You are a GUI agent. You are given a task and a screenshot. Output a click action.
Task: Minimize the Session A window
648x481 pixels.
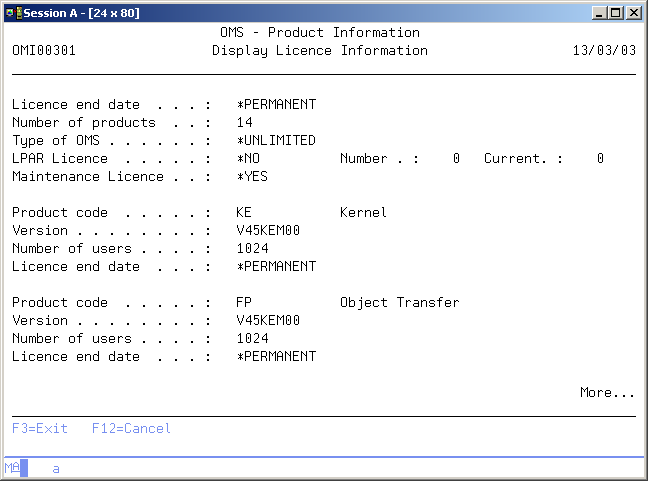point(600,13)
